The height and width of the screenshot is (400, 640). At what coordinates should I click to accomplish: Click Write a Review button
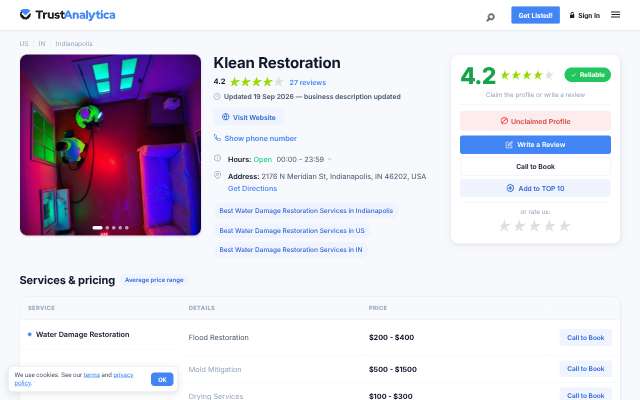pyautogui.click(x=535, y=145)
